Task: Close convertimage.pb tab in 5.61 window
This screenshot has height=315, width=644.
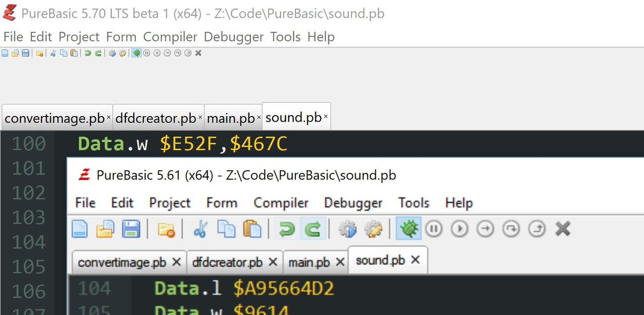Action: [176, 262]
